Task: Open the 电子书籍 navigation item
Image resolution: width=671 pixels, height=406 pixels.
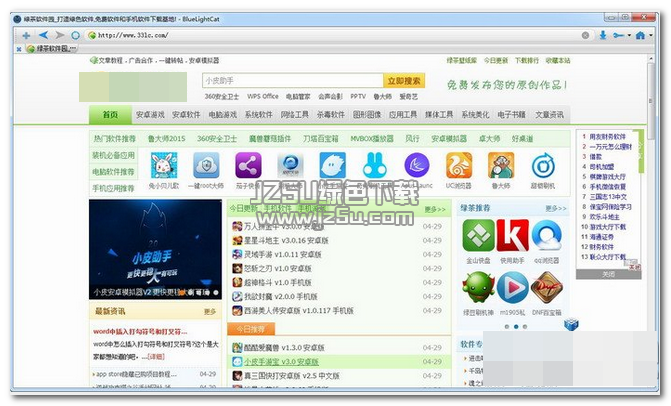Action: (x=511, y=115)
